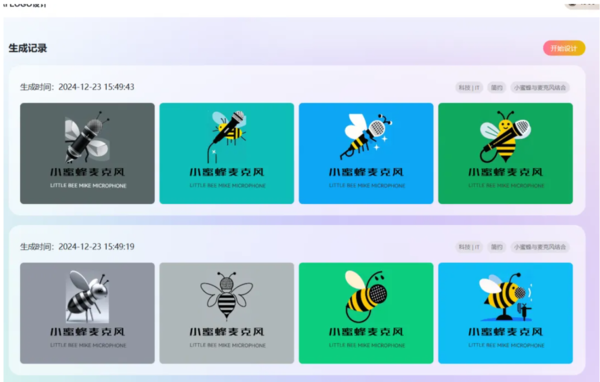Click the 生成记录 section heading
The image size is (600, 382).
[x=28, y=48]
